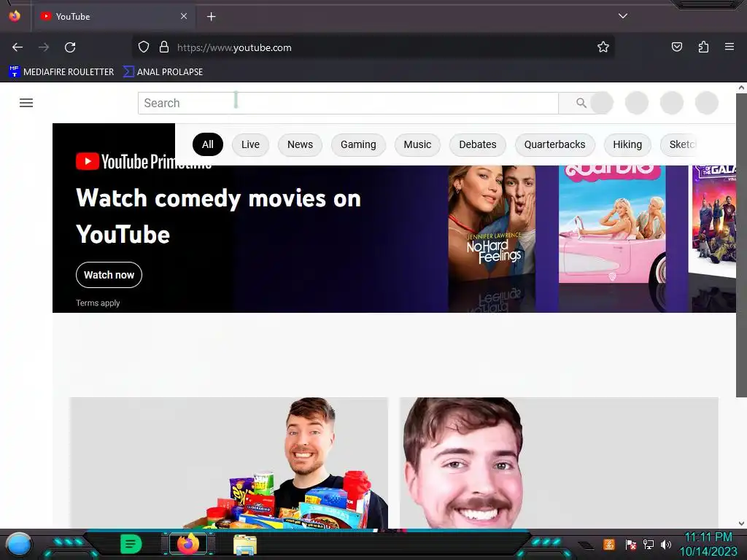Bookmark this page with the star icon
Screen dimensions: 747x560
pos(603,47)
